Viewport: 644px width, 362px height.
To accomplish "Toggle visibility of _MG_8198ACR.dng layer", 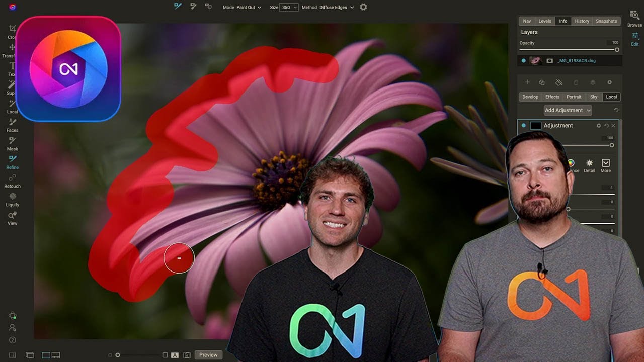I will [524, 60].
